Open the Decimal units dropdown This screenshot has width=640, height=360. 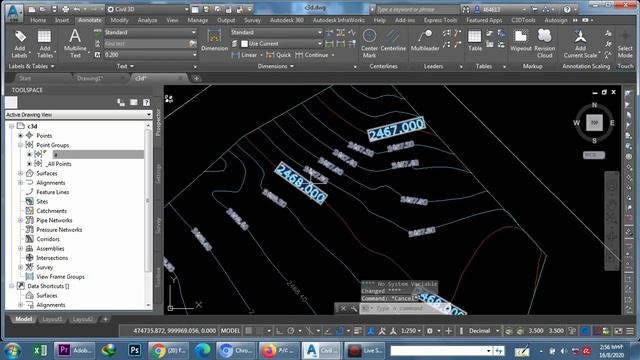[x=484, y=331]
